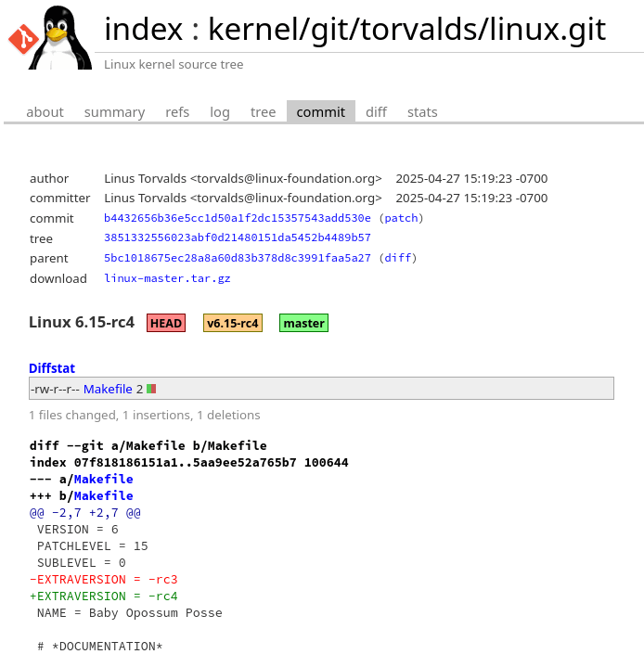
Task: Click the diff --git a/Makefile b/Makefile line
Action: tap(148, 445)
